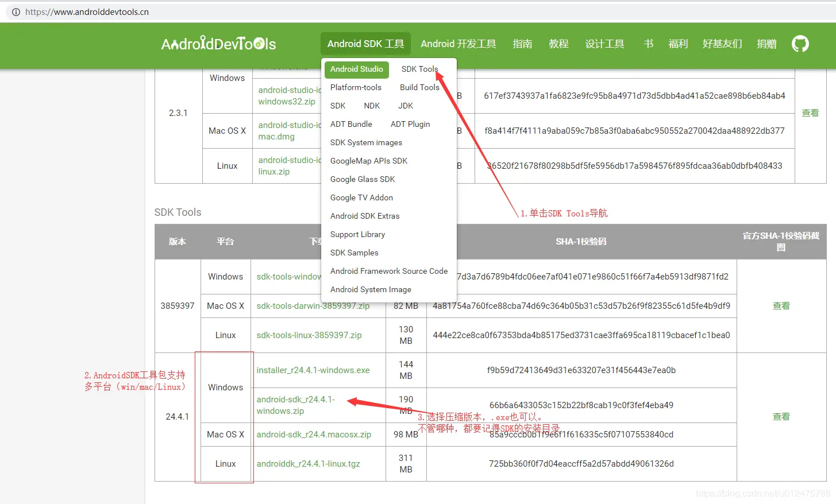Select ADT Bundle menu entry
The image size is (836, 504).
click(351, 124)
